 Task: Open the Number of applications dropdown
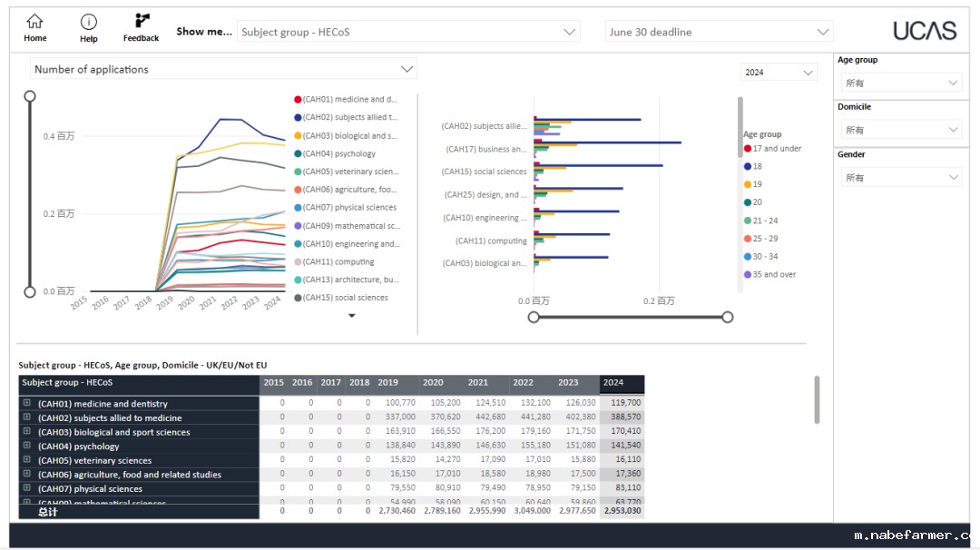224,69
